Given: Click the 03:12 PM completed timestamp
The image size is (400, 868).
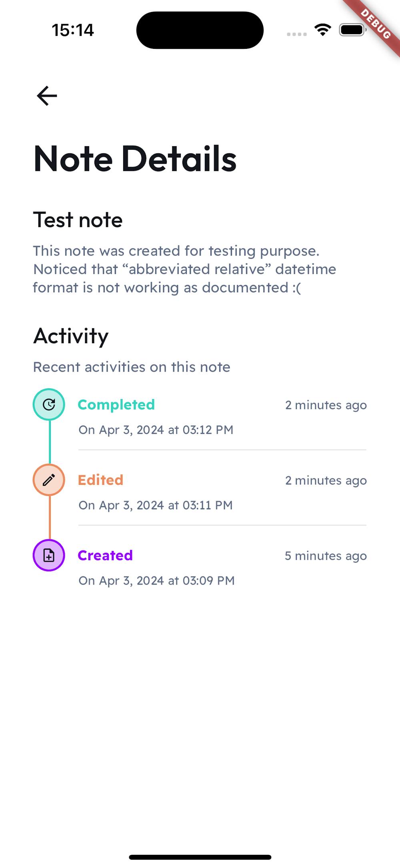Looking at the screenshot, I should (156, 430).
